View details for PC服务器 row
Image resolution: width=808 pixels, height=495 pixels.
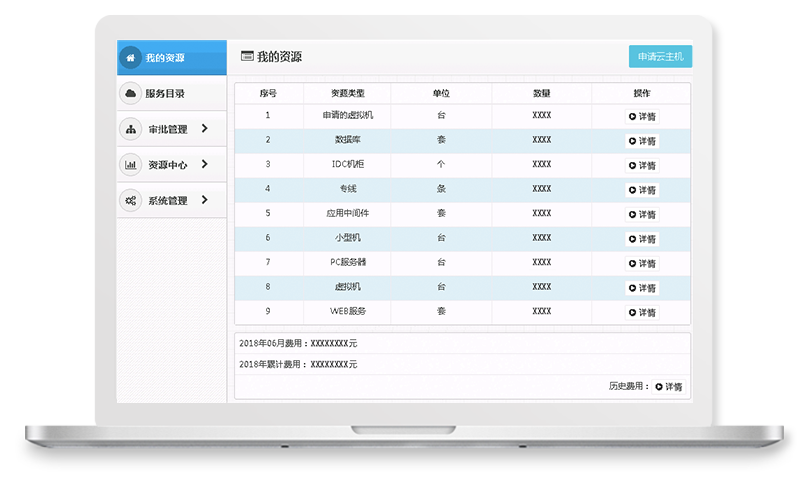(642, 263)
